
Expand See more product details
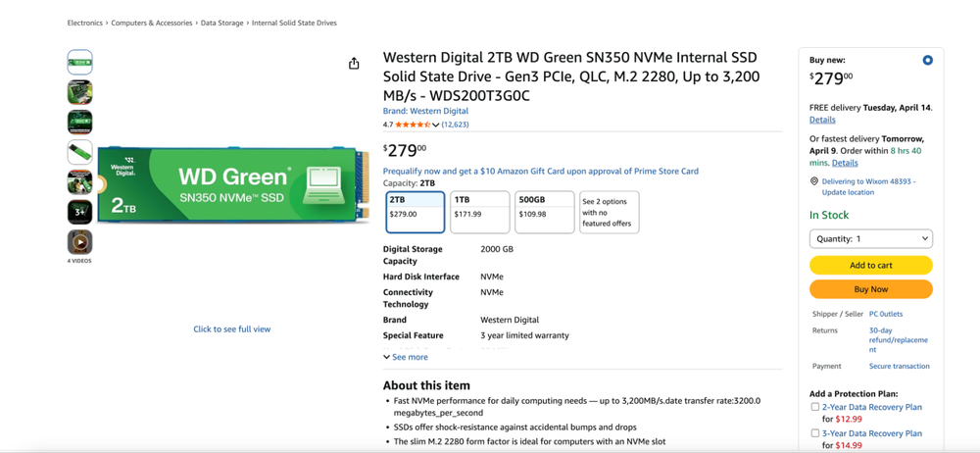pyautogui.click(x=406, y=358)
